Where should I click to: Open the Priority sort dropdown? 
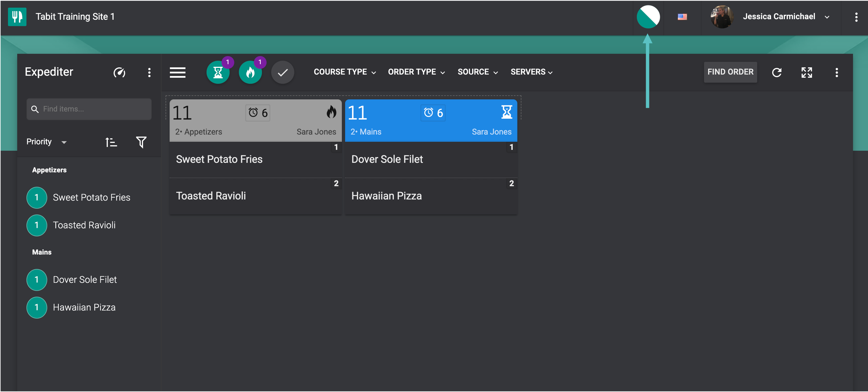47,142
